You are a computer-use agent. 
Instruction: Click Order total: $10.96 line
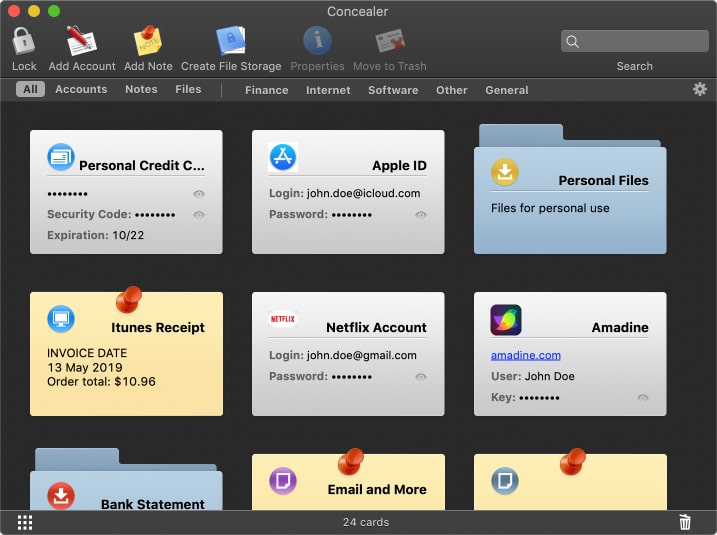102,381
